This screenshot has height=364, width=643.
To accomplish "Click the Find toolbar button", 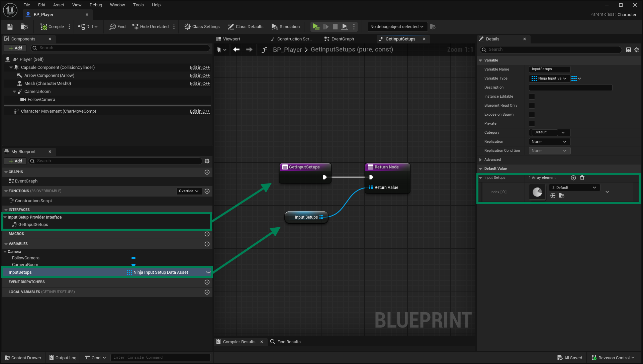I will 117,27.
